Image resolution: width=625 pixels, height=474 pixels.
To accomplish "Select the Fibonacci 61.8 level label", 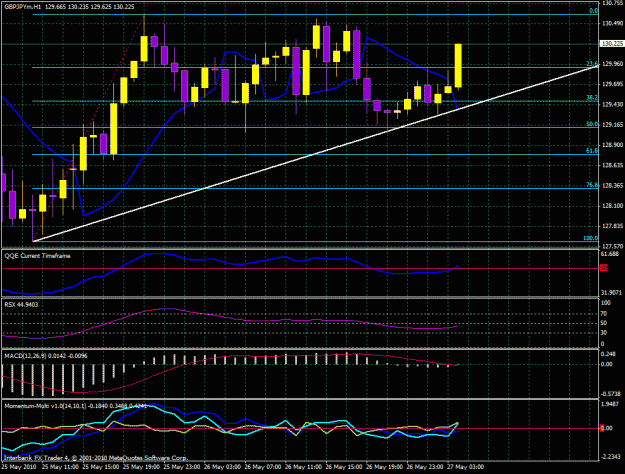I will [592, 151].
